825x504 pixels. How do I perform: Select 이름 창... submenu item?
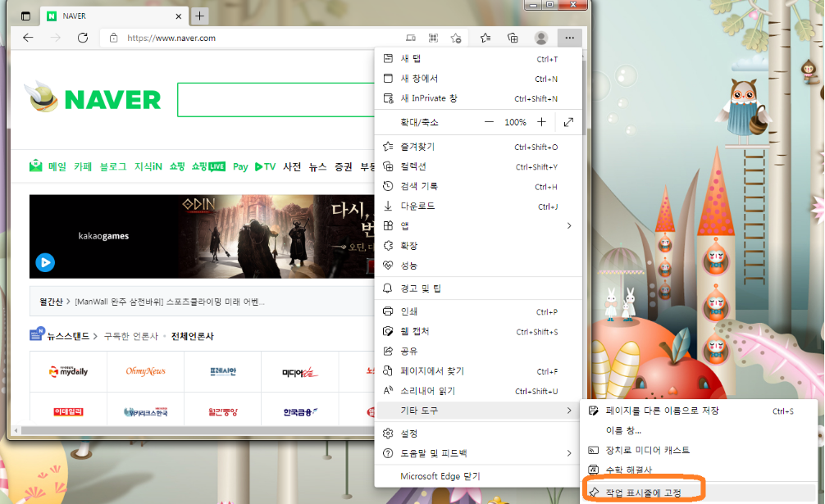pyautogui.click(x=700, y=430)
